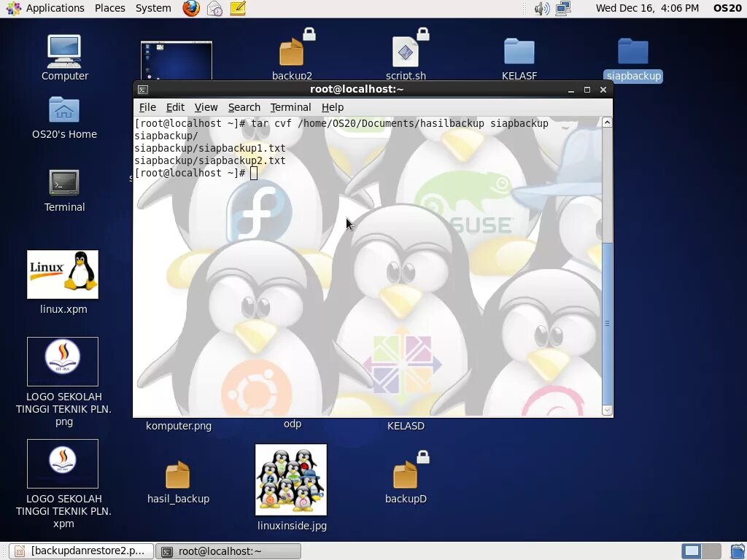Click the terminal scrollbar up arrow
747x560 pixels.
(607, 122)
